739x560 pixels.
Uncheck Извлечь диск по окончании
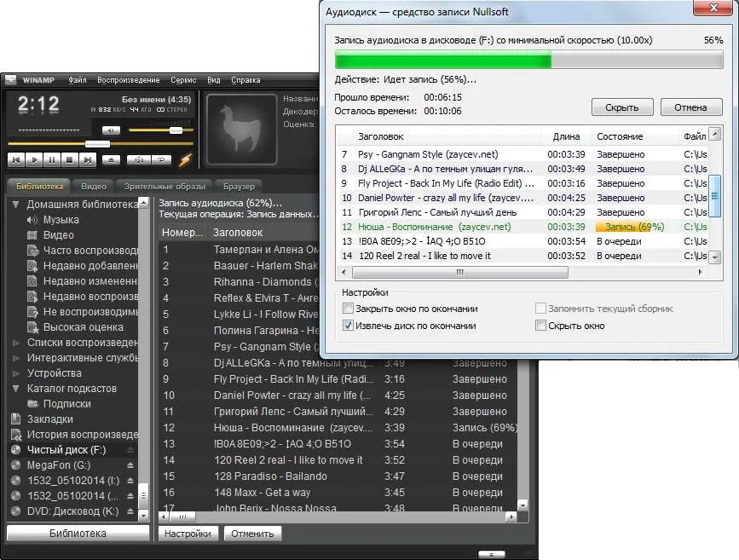pos(348,326)
